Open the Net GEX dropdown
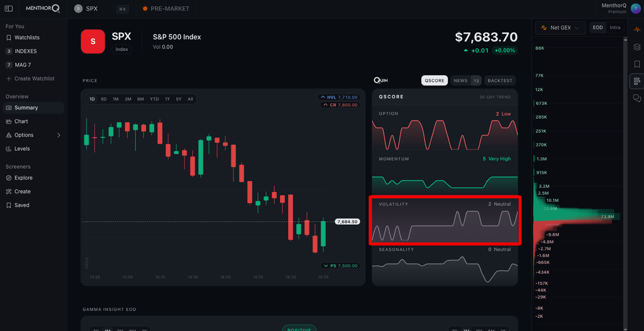This screenshot has height=331, width=644. tap(560, 28)
